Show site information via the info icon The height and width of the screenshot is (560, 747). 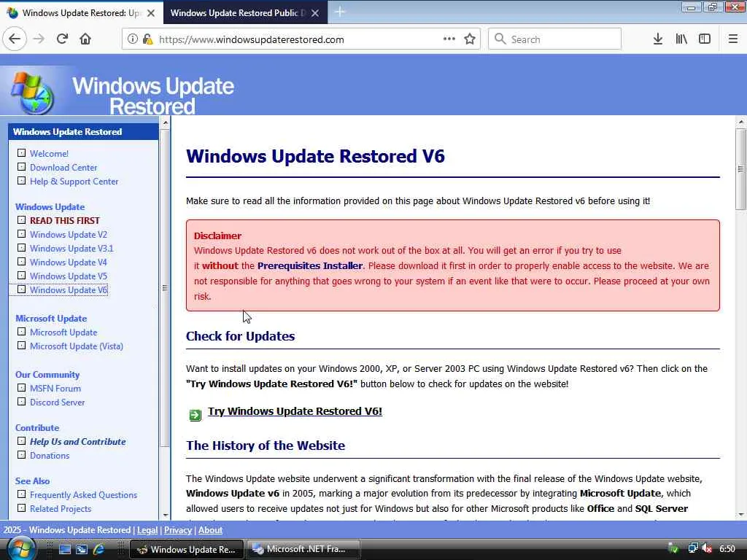point(133,39)
